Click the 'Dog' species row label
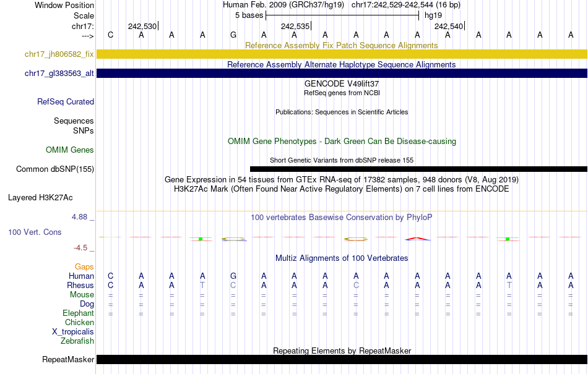Screen dimensions: 588x374 pos(87,304)
